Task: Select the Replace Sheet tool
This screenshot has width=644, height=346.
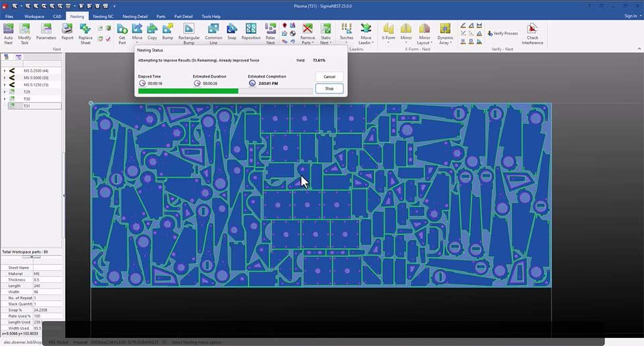Action: (x=85, y=34)
